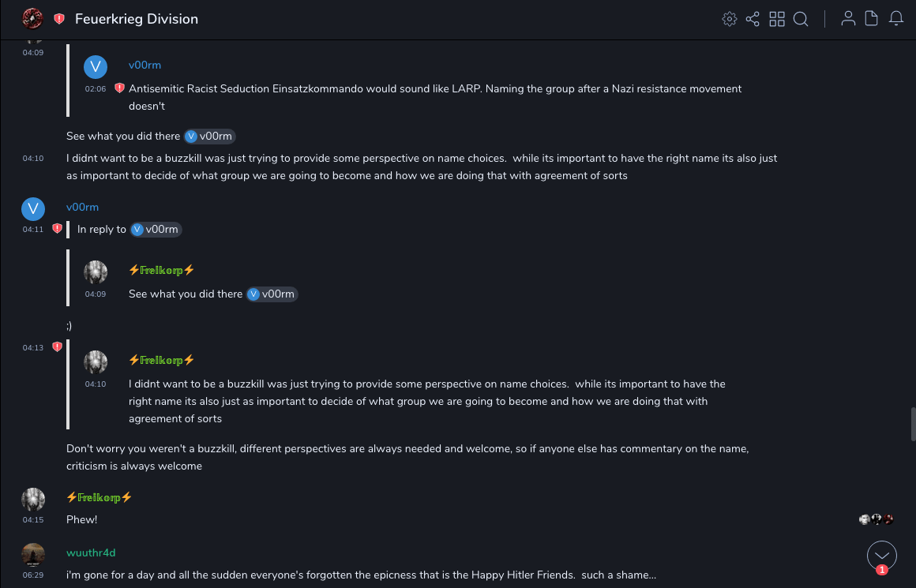The image size is (916, 588).
Task: Open search with the magnifier icon
Action: (x=801, y=19)
